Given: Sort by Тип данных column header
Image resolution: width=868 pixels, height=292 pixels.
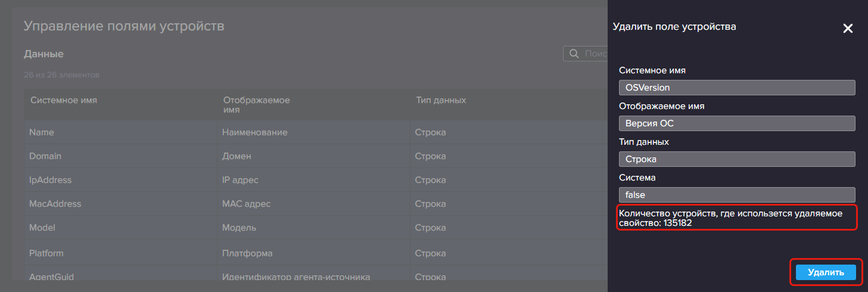Looking at the screenshot, I should [x=441, y=100].
